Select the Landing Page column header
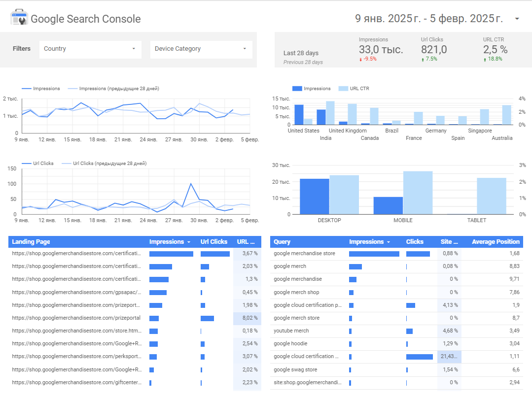The width and height of the screenshot is (532, 399). [31, 242]
